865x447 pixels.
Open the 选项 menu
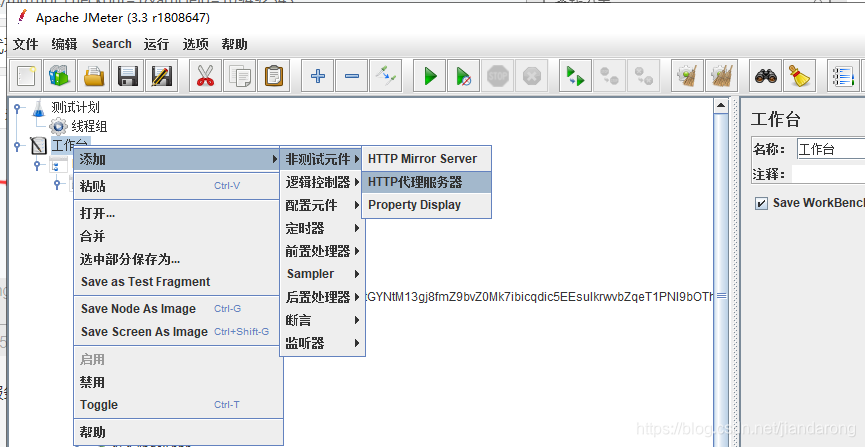[195, 44]
